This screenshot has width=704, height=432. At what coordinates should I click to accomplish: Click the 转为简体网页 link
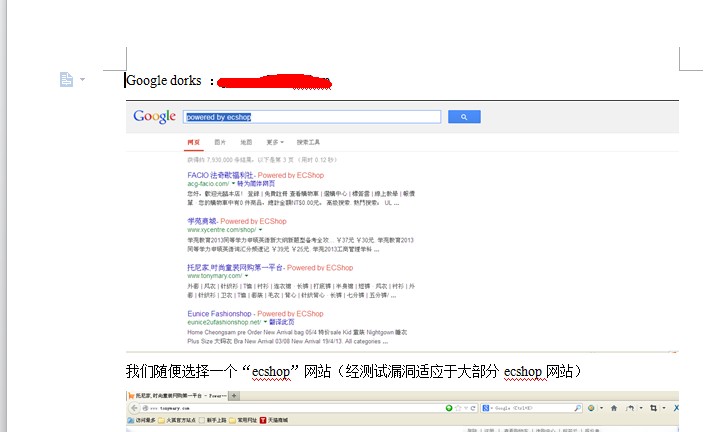[256, 184]
